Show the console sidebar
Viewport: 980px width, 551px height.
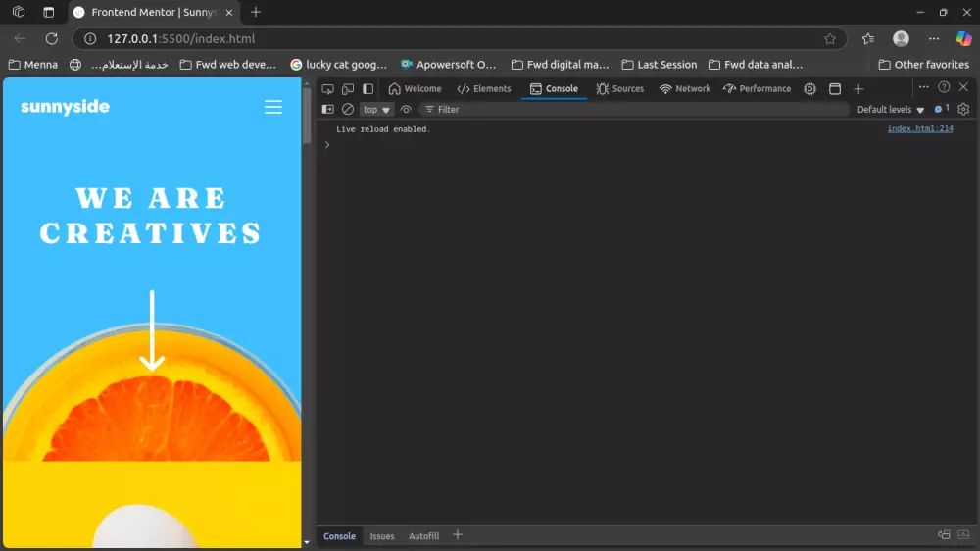(x=327, y=110)
